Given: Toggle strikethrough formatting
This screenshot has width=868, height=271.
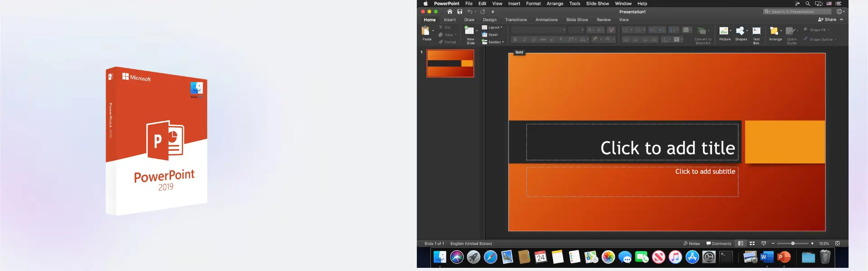Looking at the screenshot, I should point(543,40).
